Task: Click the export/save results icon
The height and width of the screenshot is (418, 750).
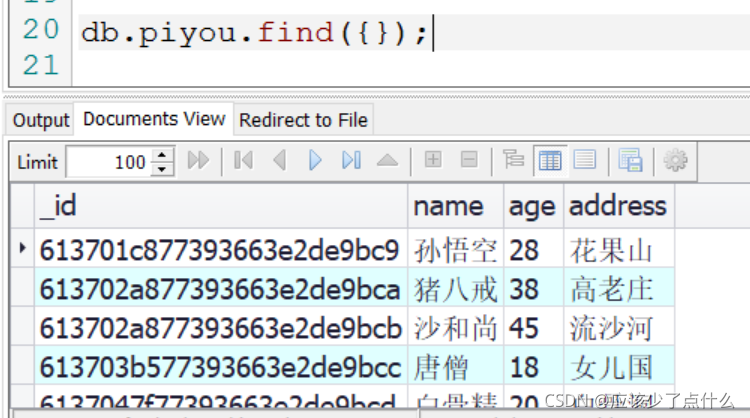Action: [630, 161]
